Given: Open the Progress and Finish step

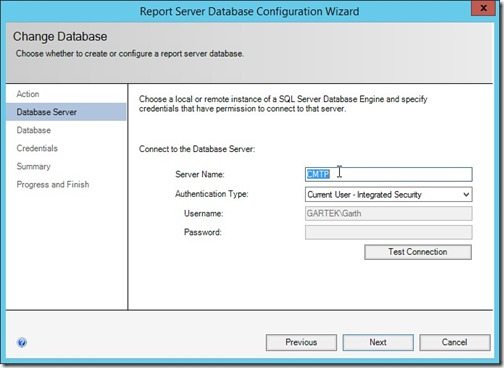Looking at the screenshot, I should tap(53, 184).
